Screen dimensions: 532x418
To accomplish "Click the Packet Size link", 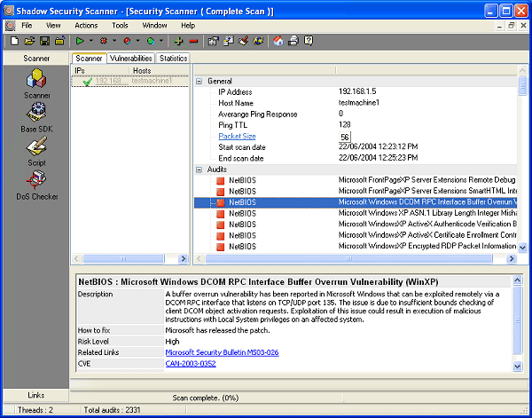I will point(237,136).
